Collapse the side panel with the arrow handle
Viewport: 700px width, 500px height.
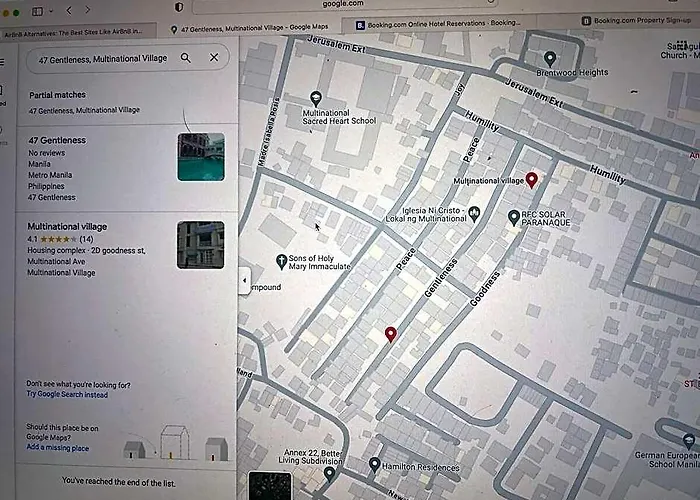click(244, 280)
